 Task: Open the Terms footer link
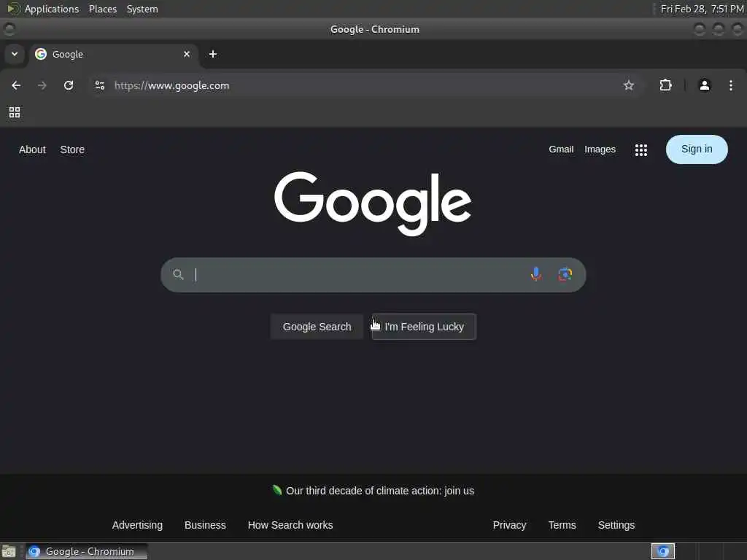pyautogui.click(x=562, y=525)
